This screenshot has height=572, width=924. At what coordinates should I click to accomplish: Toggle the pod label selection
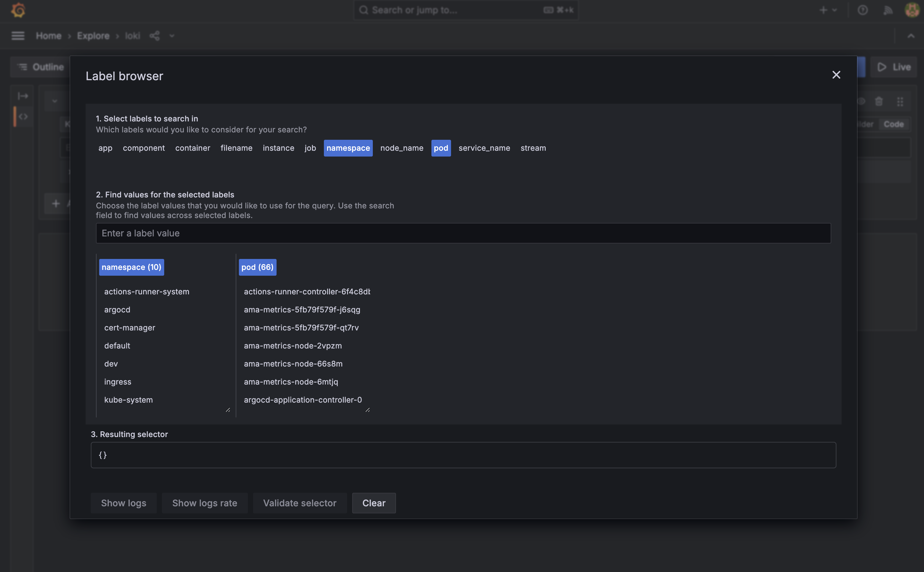click(440, 148)
